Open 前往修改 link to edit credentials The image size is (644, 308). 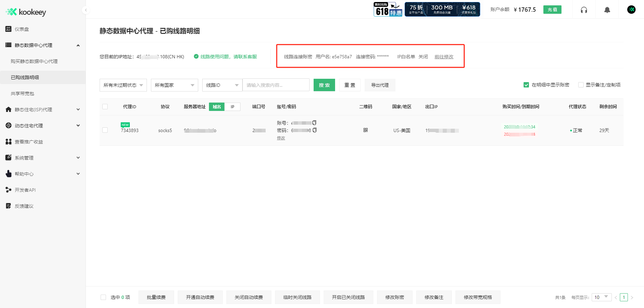click(444, 56)
